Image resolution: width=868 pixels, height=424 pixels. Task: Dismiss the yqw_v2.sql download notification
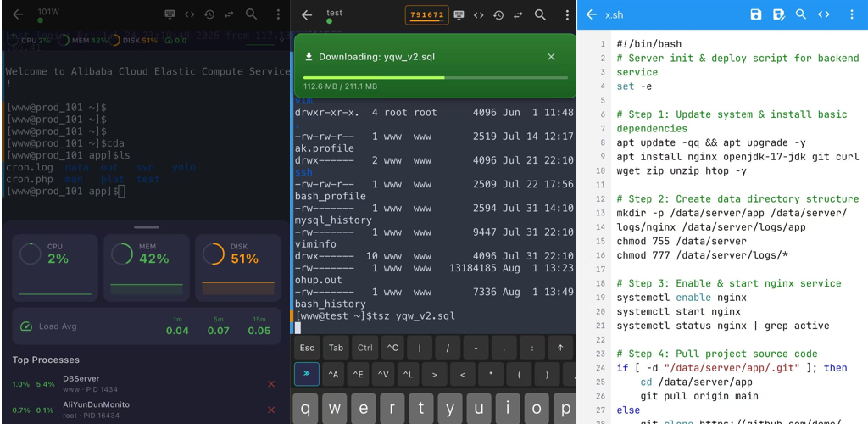pos(551,57)
